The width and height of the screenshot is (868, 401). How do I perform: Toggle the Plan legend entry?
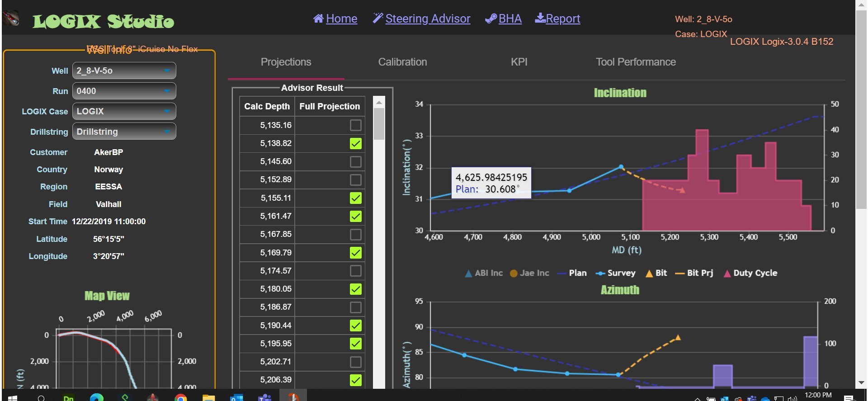(572, 273)
